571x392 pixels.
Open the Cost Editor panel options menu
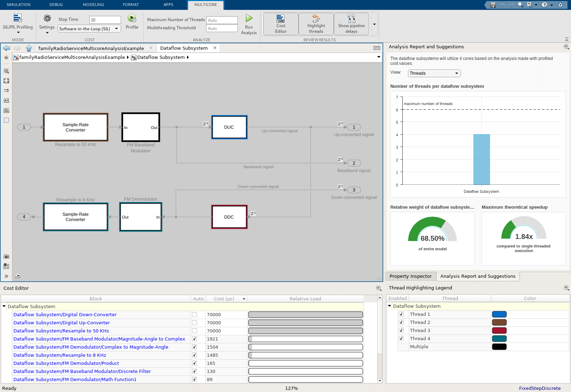pyautogui.click(x=379, y=288)
